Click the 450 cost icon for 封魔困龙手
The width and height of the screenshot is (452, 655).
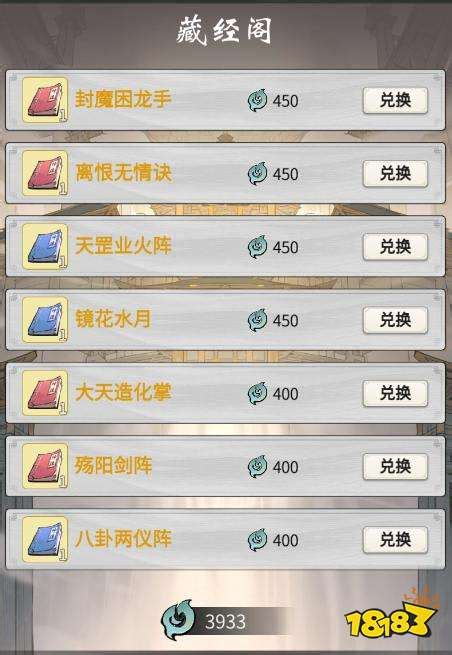click(x=257, y=100)
